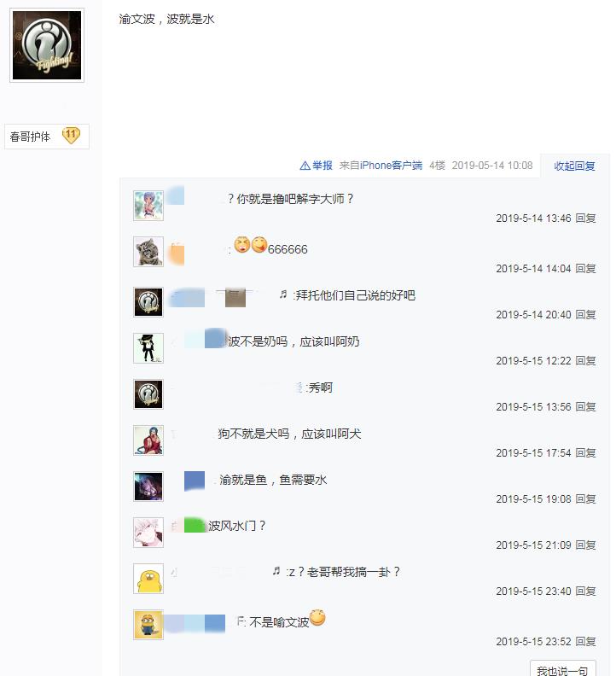Reply to the 13:46 comment
616x676 pixels.
click(586, 219)
